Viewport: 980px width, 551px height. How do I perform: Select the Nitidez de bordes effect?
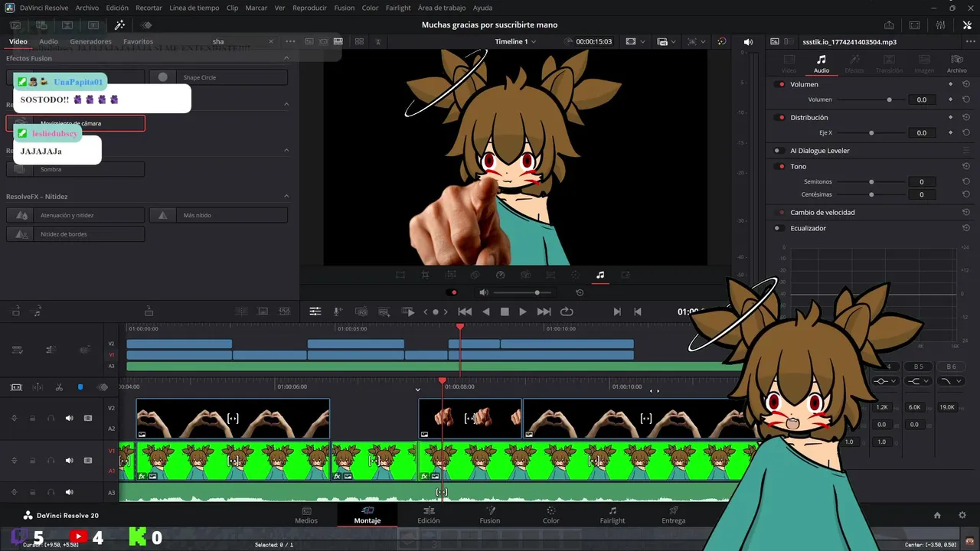[75, 234]
